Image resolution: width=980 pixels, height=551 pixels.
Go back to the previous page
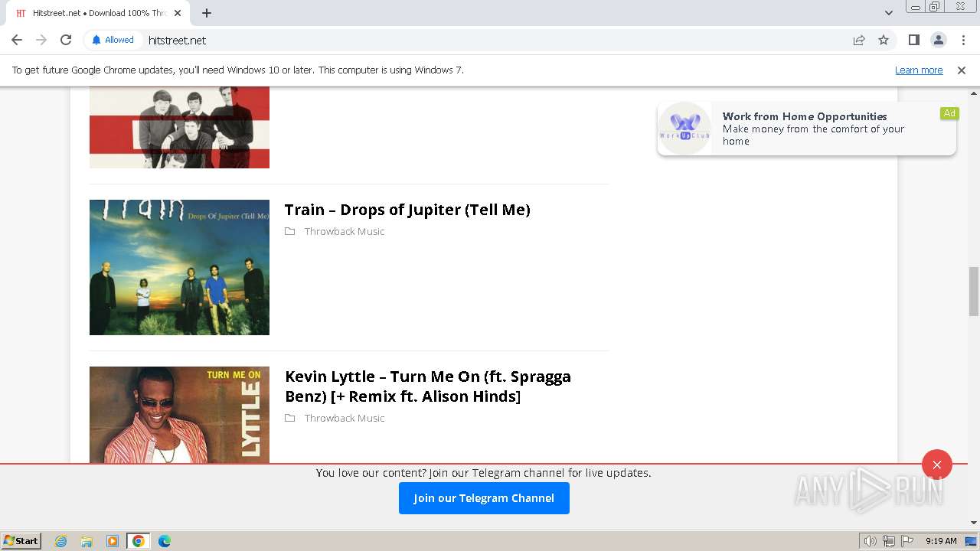tap(17, 40)
